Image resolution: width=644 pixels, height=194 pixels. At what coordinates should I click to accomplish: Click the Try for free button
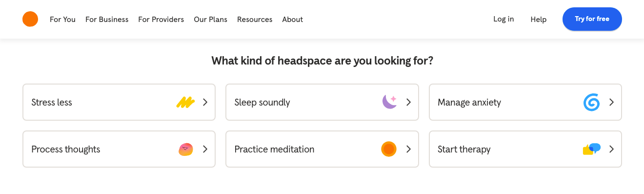coord(592,19)
